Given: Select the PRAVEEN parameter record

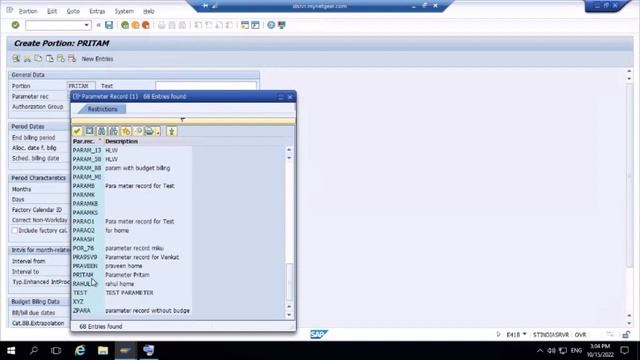Looking at the screenshot, I should (x=132, y=266).
